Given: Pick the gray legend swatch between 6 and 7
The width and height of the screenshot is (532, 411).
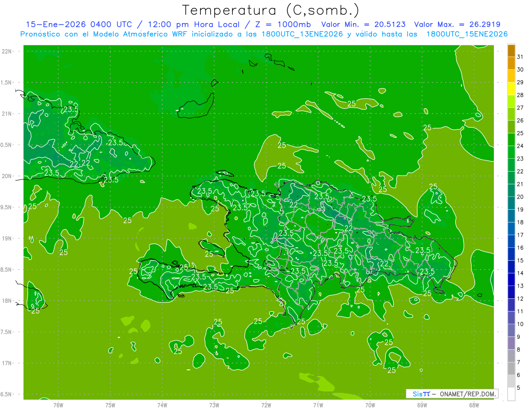Looking at the screenshot, I should pos(511,368).
